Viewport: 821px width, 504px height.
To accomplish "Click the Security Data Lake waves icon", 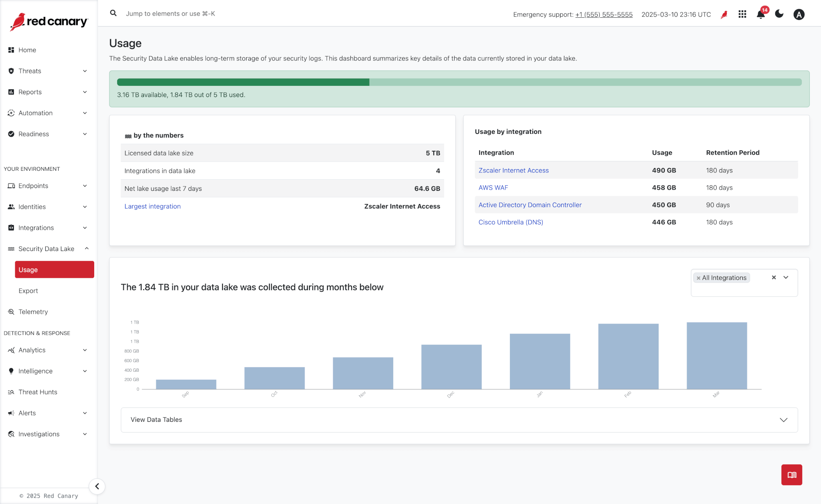I will click(x=11, y=249).
